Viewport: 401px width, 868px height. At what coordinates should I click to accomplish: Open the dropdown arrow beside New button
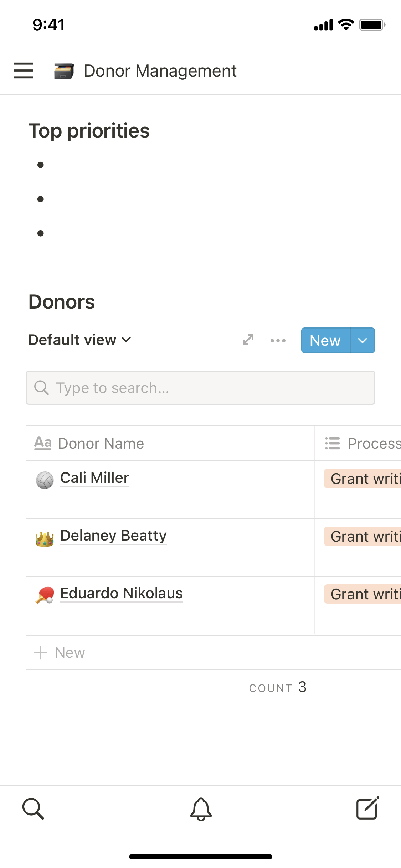pos(363,340)
